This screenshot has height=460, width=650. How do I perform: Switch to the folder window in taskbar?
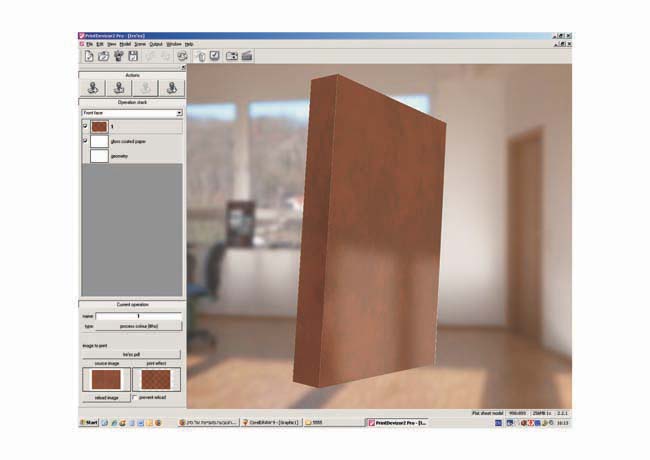[x=334, y=423]
